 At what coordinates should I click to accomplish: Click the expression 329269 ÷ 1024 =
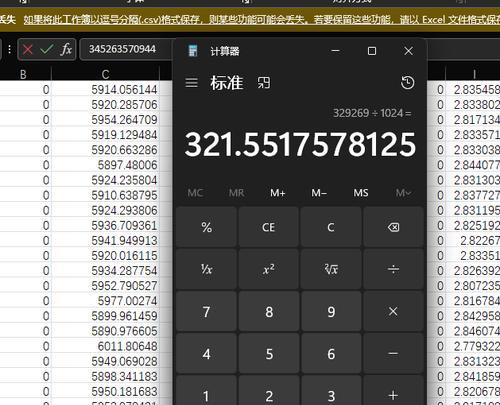click(372, 113)
